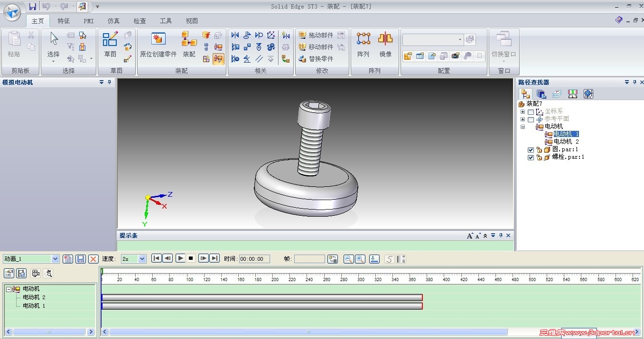Open the 配置 configuration combo box

(x=433, y=39)
